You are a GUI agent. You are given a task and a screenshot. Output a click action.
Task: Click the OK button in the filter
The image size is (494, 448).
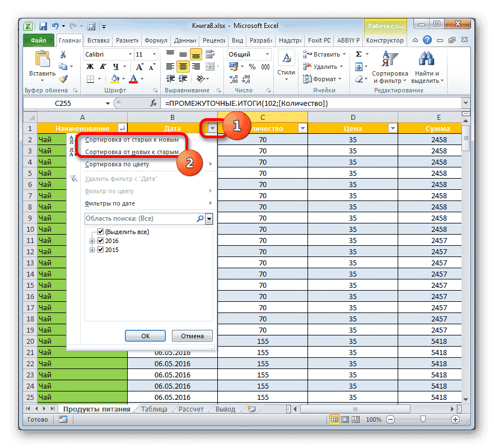pos(145,335)
